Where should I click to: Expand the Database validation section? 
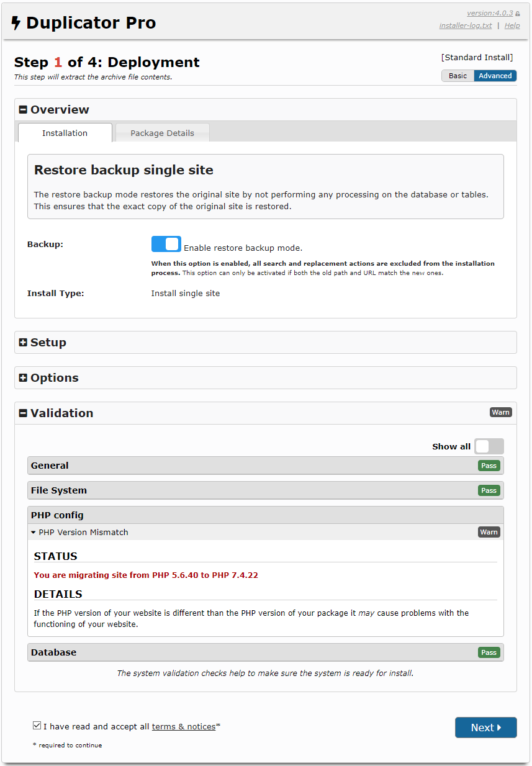(x=266, y=652)
